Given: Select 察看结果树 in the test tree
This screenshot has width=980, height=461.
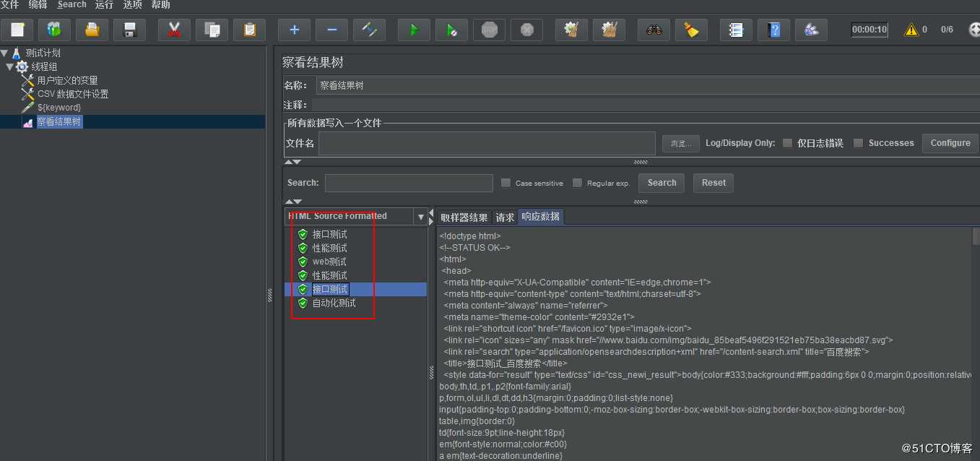Looking at the screenshot, I should [59, 121].
